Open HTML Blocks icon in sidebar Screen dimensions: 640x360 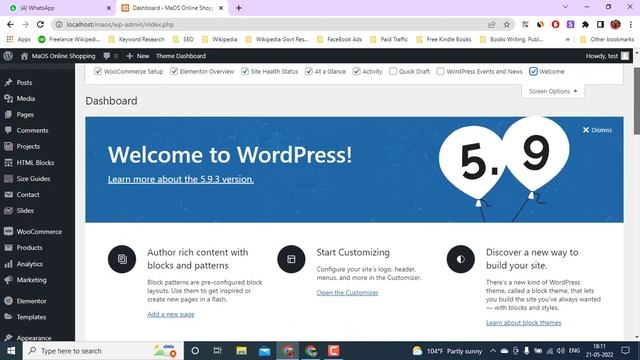9,162
